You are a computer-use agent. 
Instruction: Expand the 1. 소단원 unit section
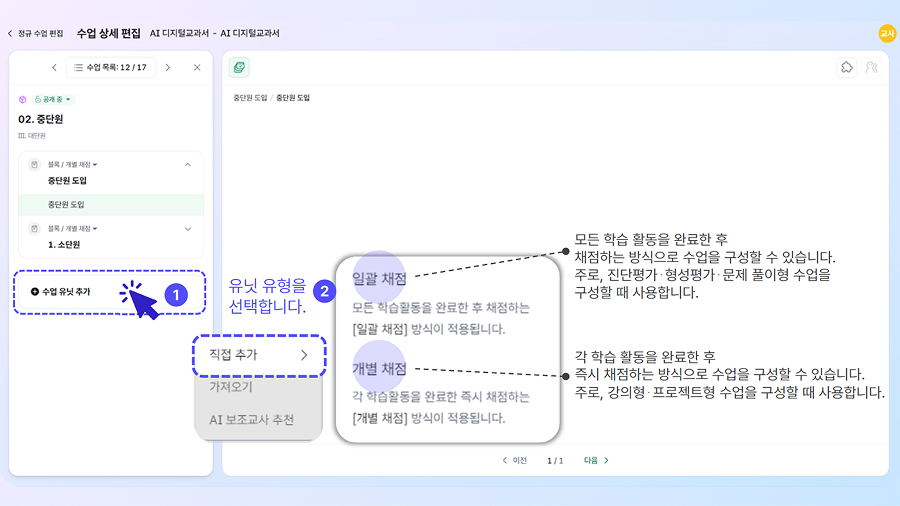coord(188,228)
